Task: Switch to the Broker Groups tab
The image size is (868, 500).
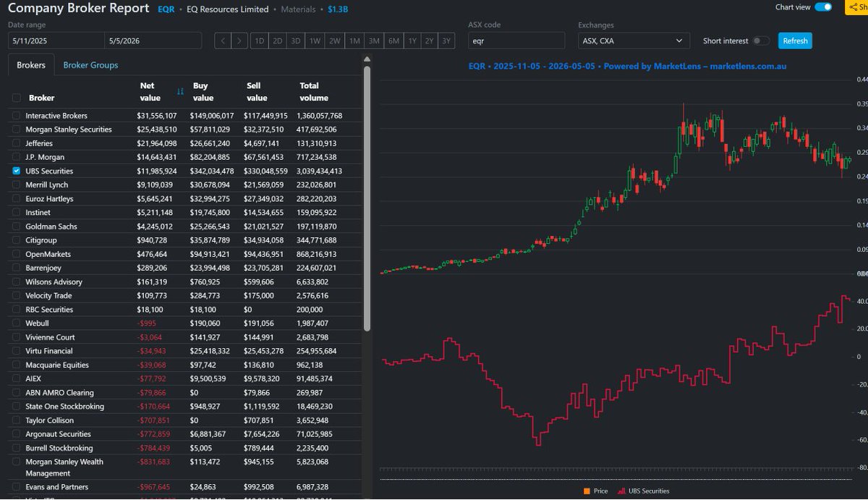Action: [90, 65]
